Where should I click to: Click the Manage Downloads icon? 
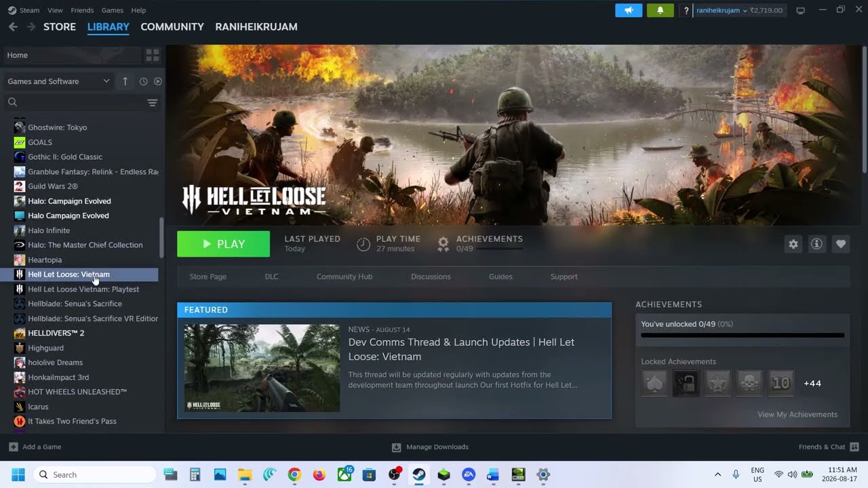tap(396, 447)
